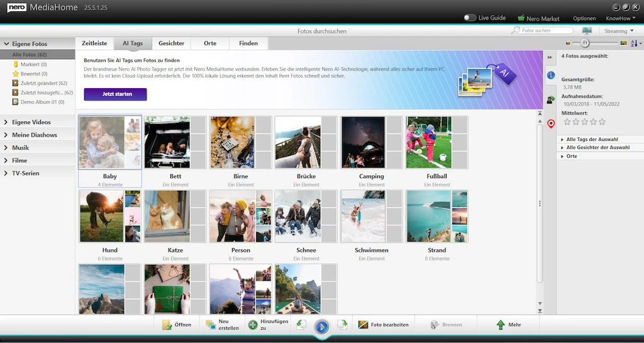Select Zuletzt hinzugefügt (62)
Viewport: 644px width, 343px height.
pyautogui.click(x=42, y=93)
